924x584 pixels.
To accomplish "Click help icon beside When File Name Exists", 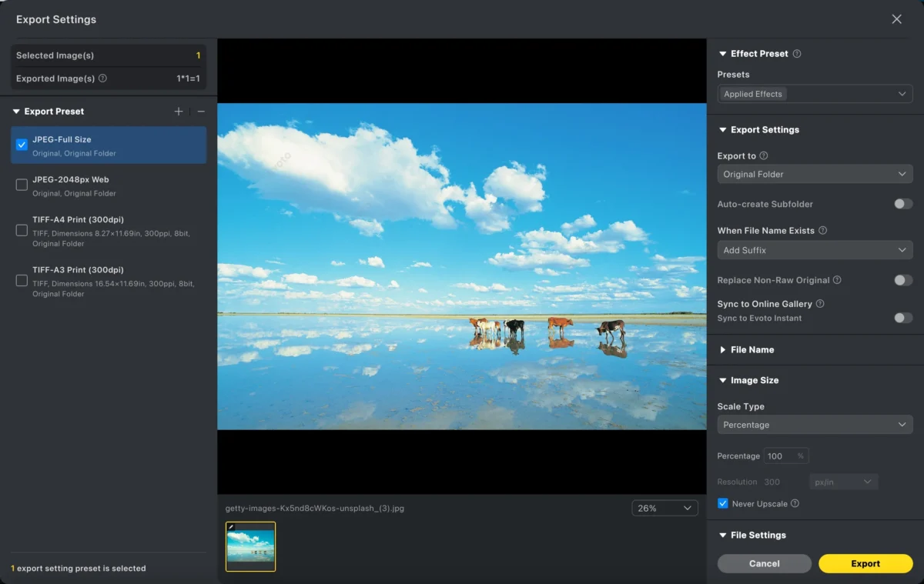I will click(x=822, y=231).
